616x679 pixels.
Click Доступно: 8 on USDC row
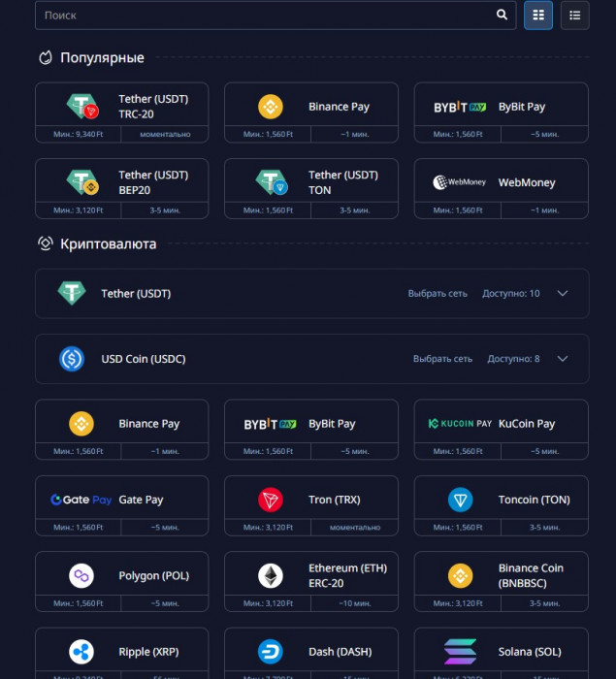[513, 359]
